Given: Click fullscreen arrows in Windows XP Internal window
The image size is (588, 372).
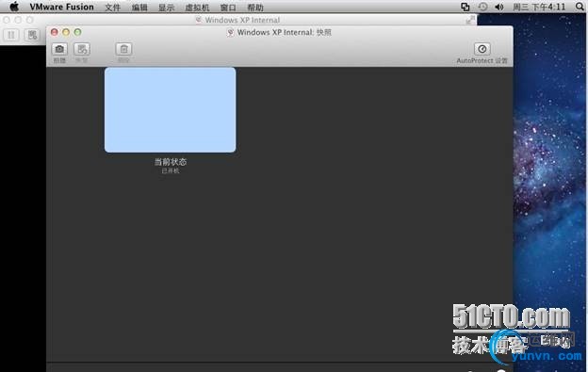Looking at the screenshot, I should (x=470, y=20).
